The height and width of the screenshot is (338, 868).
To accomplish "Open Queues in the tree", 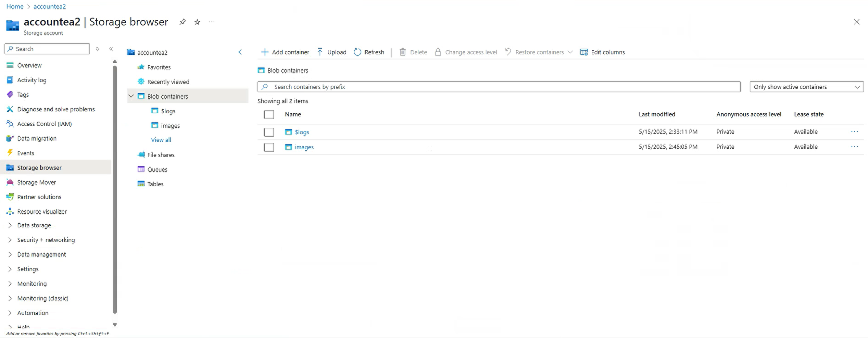I will (157, 170).
